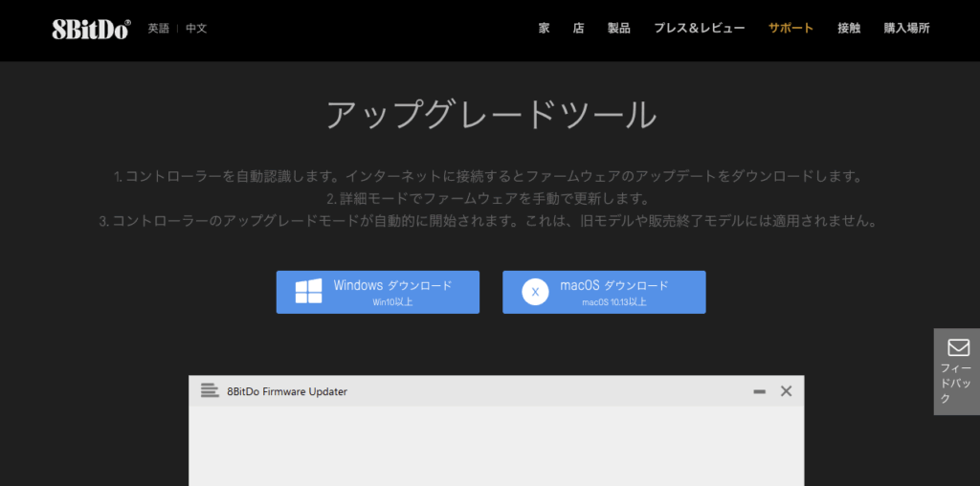Open the 家 navigation item
Screen dimensions: 980x486
pos(544,29)
